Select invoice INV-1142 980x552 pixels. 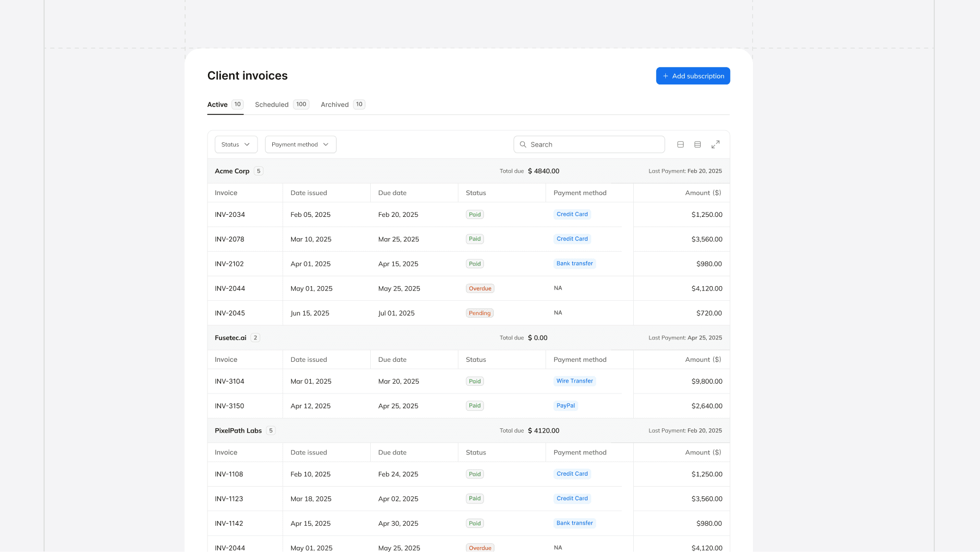click(229, 523)
